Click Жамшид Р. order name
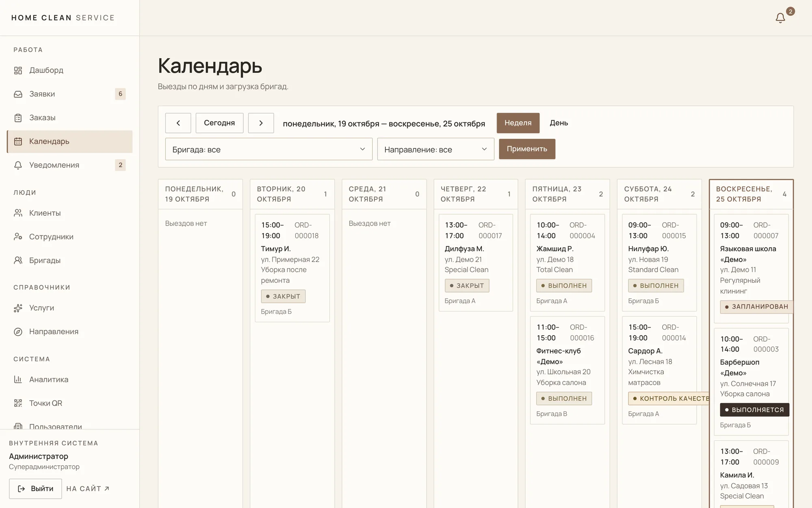Screen dimensions: 812x508 tap(555, 249)
